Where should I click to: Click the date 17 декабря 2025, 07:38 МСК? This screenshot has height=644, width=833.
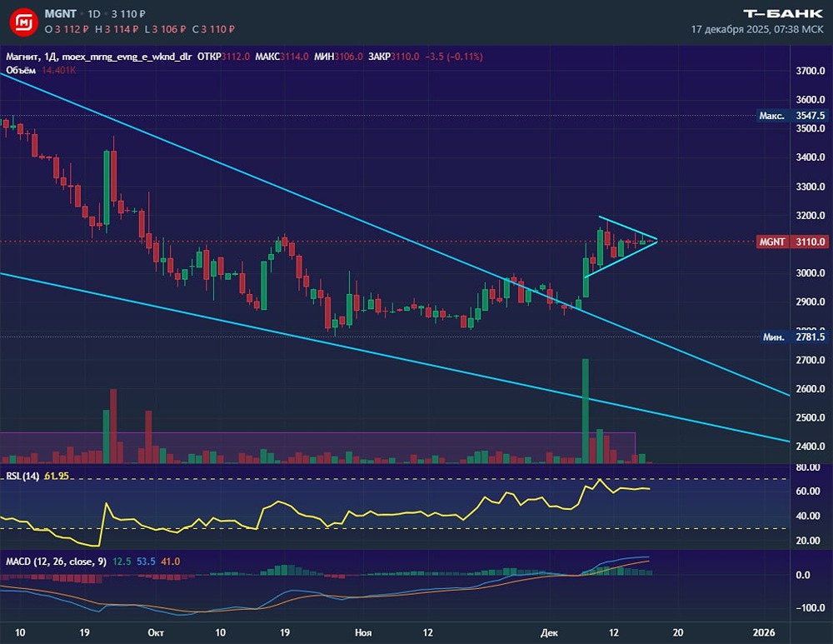[757, 29]
